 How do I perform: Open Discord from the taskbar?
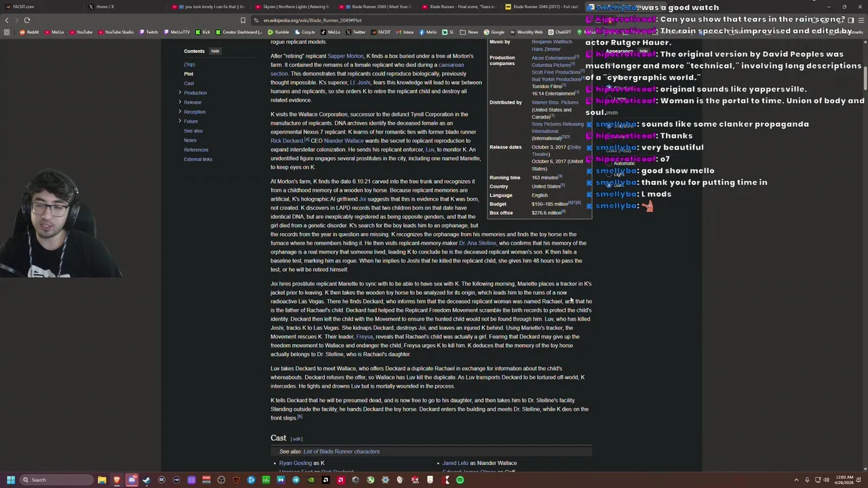click(132, 480)
